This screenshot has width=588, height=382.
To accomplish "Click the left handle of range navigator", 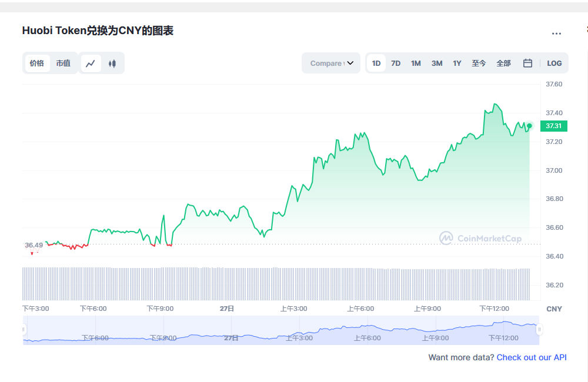I will coord(24,330).
